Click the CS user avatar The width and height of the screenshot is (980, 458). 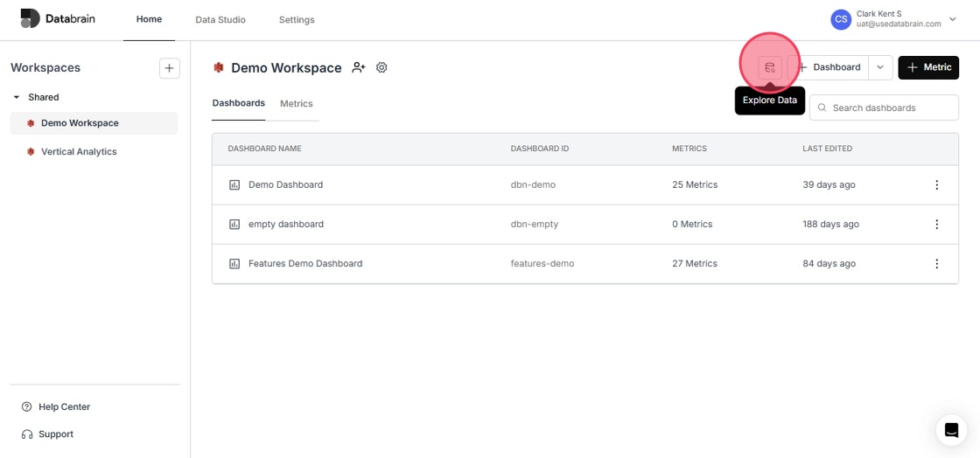point(841,19)
